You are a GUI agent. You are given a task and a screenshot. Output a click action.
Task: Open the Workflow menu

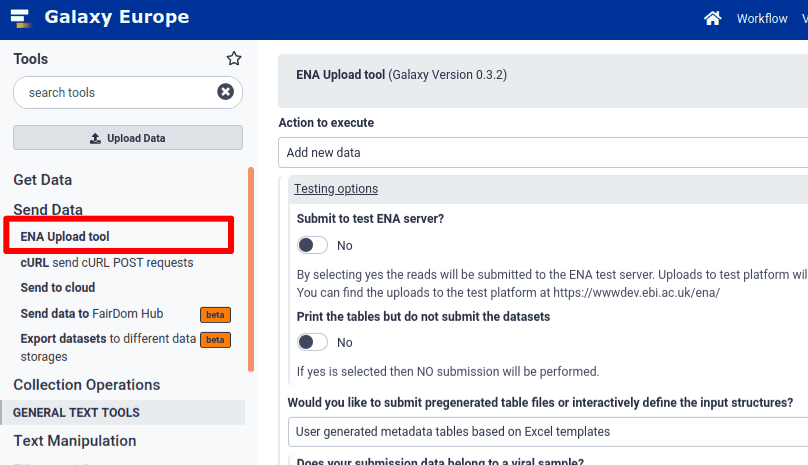click(x=761, y=19)
